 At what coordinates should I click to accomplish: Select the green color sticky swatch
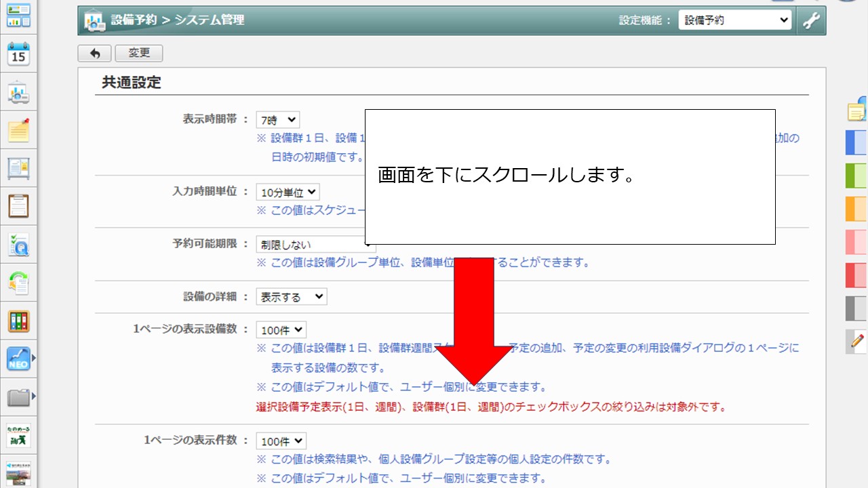point(856,176)
